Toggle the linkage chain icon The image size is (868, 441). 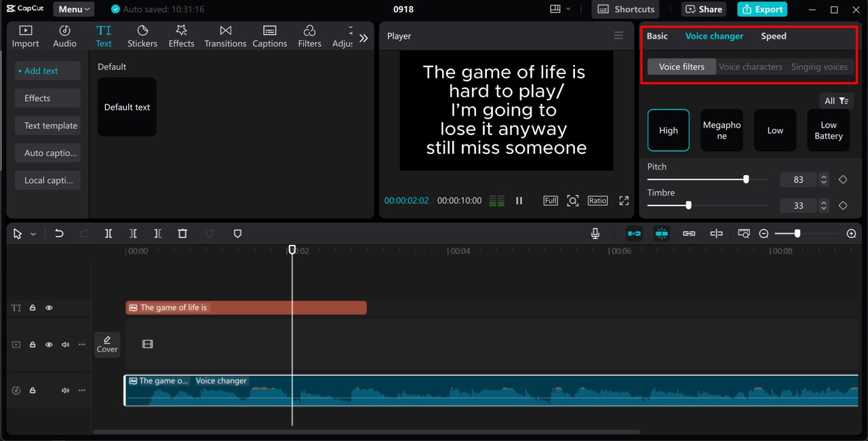click(x=689, y=233)
